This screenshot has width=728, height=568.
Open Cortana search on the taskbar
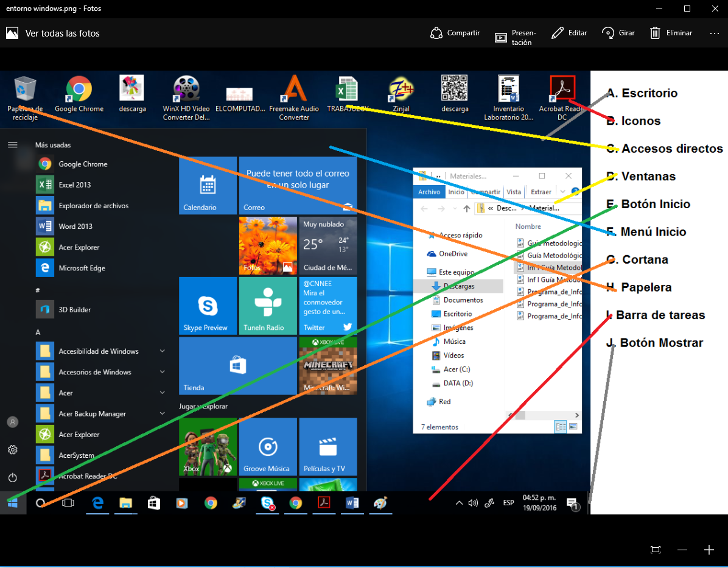coord(40,503)
